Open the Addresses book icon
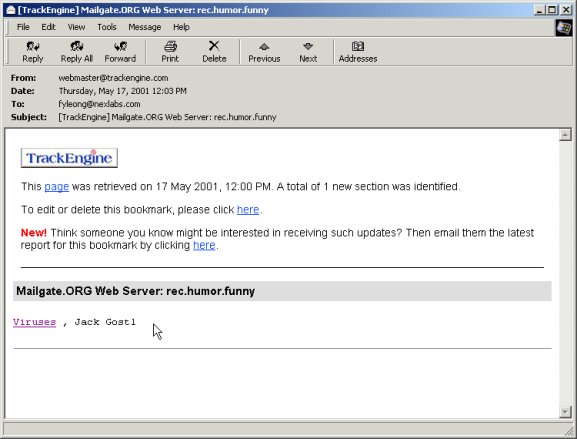Image resolution: width=577 pixels, height=439 pixels. (x=358, y=52)
